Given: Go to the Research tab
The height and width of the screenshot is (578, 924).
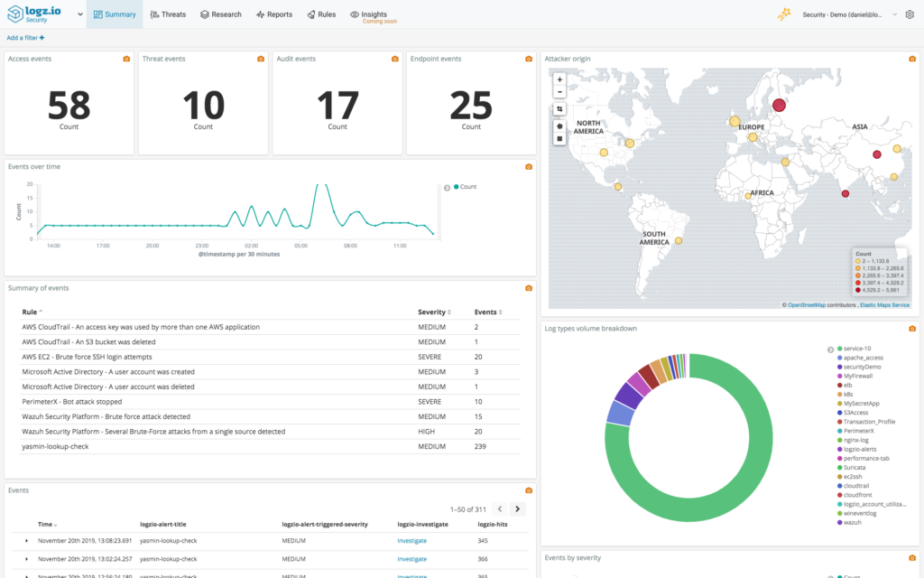Looking at the screenshot, I should [221, 14].
